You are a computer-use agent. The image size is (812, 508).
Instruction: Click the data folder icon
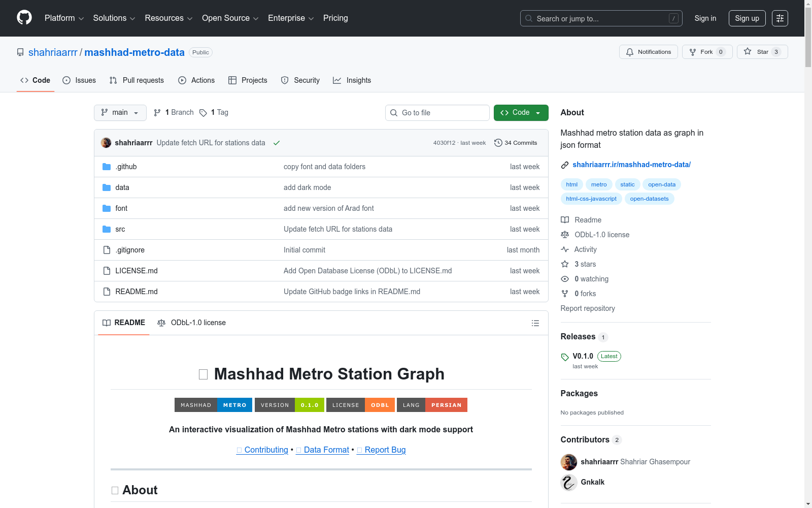click(107, 187)
